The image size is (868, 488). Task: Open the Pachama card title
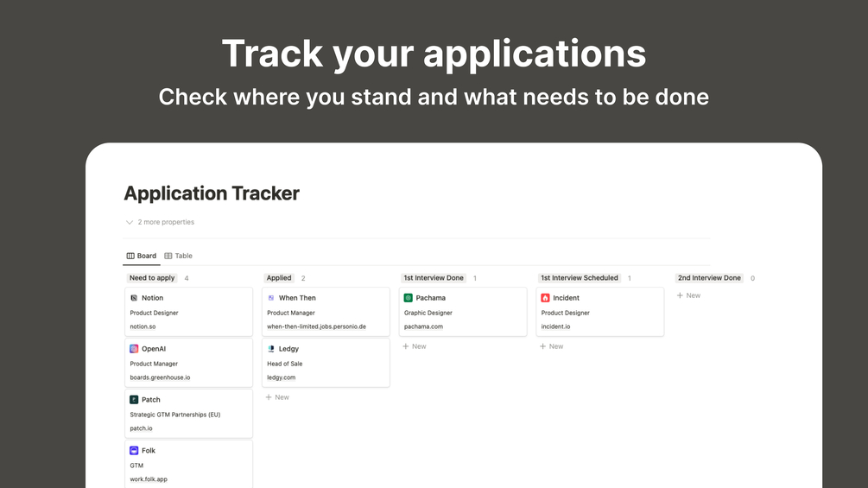pos(431,298)
